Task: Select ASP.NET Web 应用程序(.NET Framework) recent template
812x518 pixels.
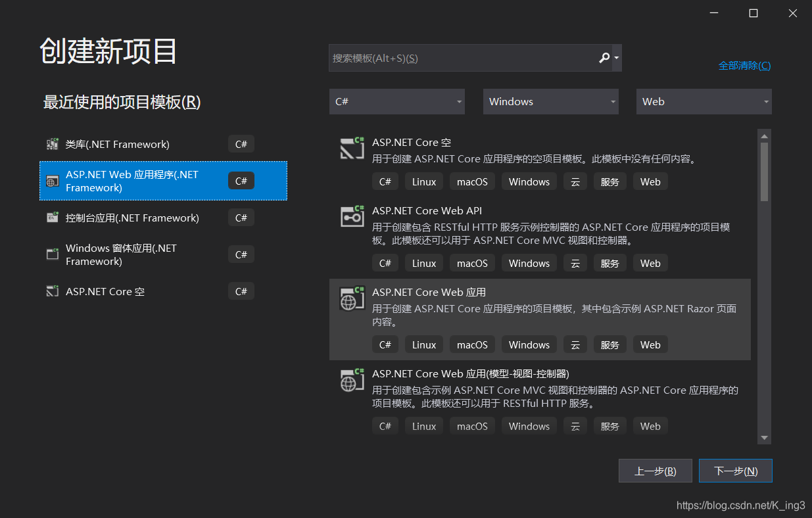Action: coord(164,181)
